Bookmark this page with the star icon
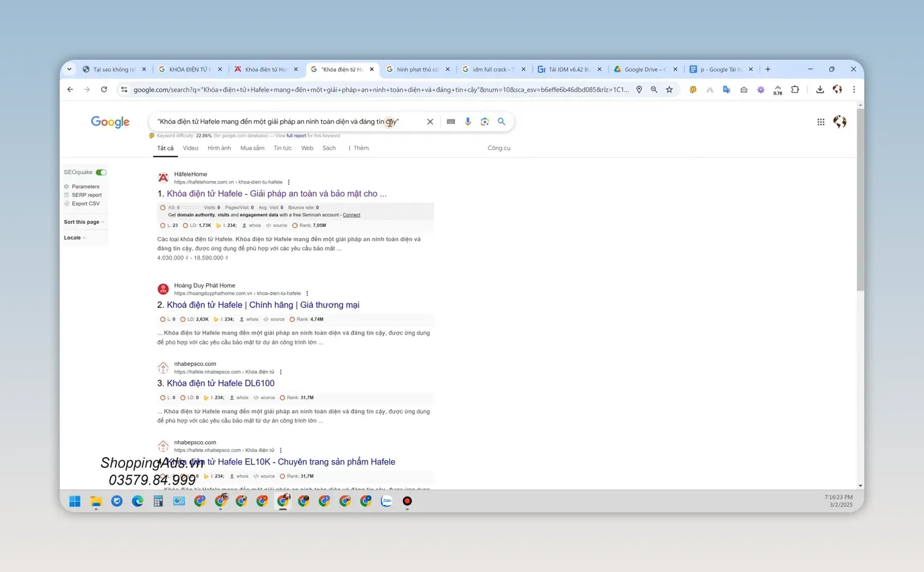Image resolution: width=924 pixels, height=572 pixels. pyautogui.click(x=669, y=89)
